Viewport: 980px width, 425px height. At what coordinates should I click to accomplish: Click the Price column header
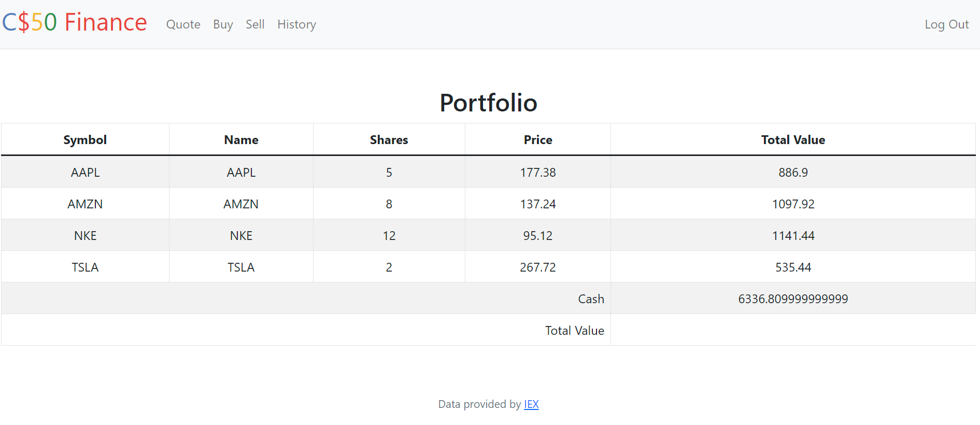538,140
